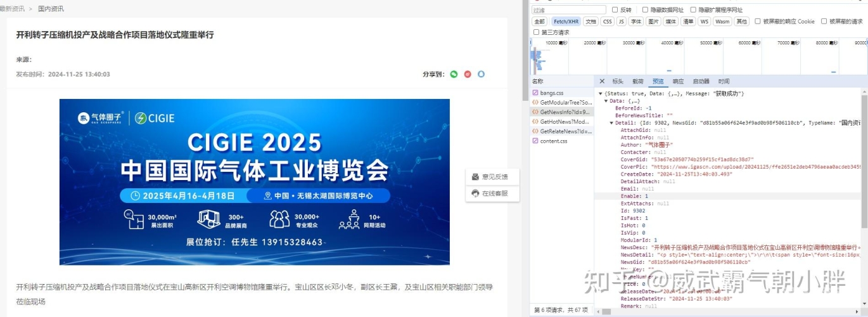Switch to the 标头 headers tab

(618, 81)
